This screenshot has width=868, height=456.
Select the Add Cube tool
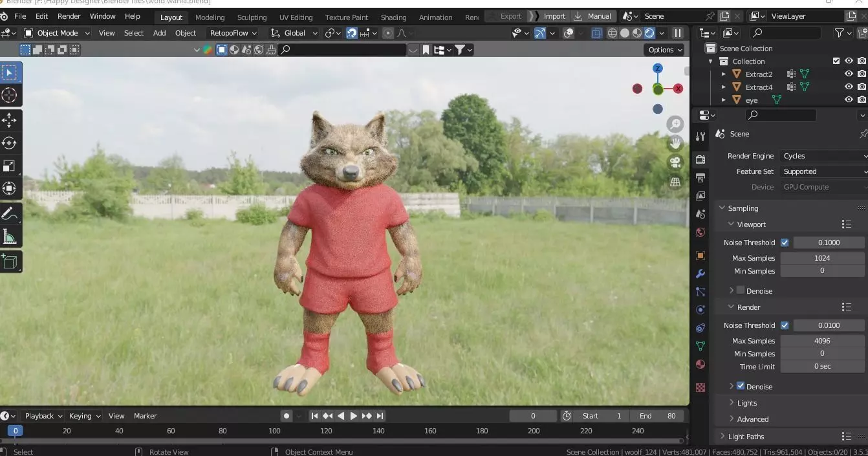point(10,261)
